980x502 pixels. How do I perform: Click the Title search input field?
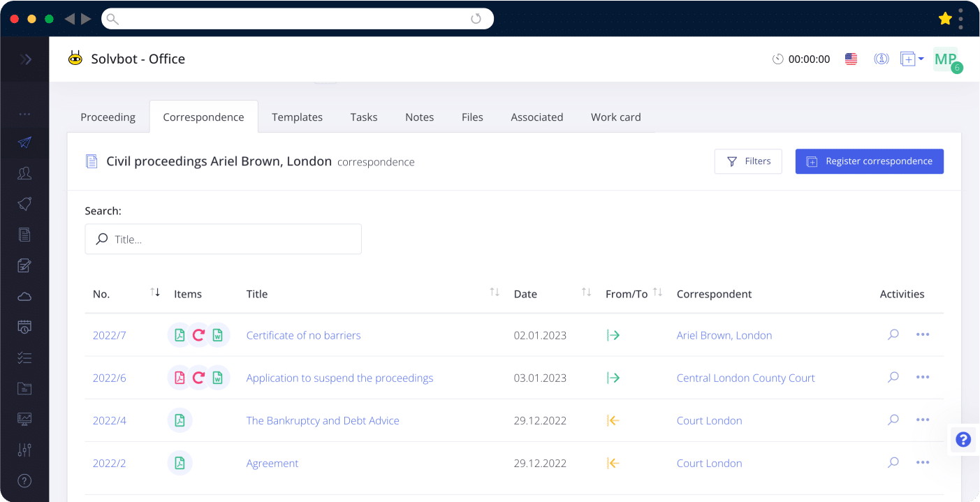[x=224, y=239]
